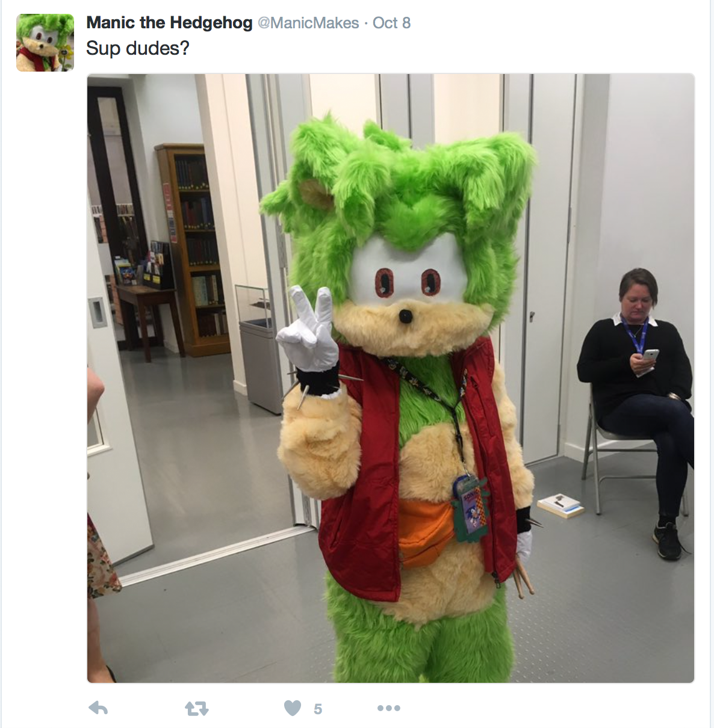
Task: Click the book lying on the floor
Action: click(x=560, y=505)
